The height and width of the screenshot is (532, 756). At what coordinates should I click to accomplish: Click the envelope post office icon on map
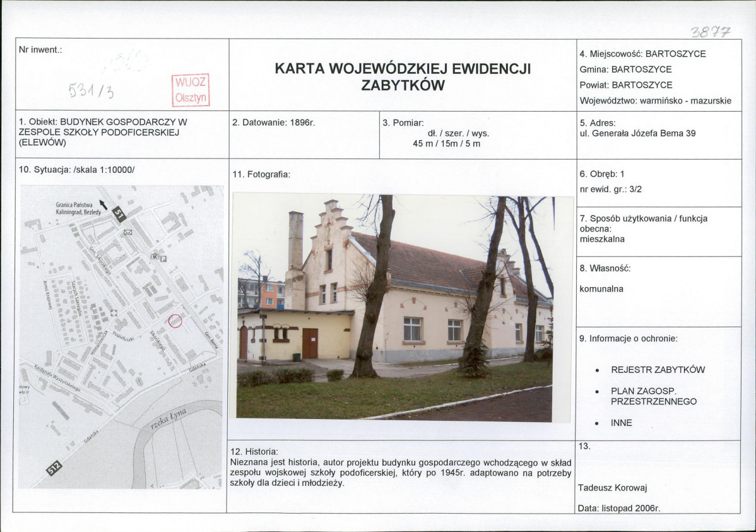127,232
